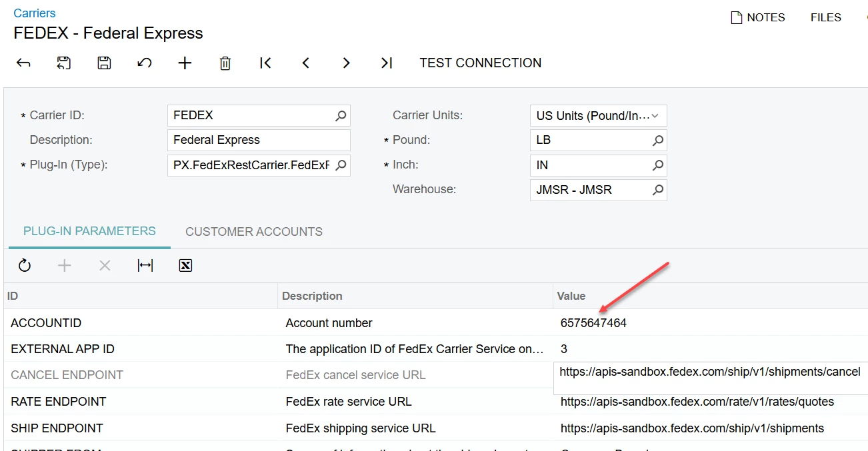Open the Carriers breadcrumb link
868x451 pixels.
click(x=35, y=13)
